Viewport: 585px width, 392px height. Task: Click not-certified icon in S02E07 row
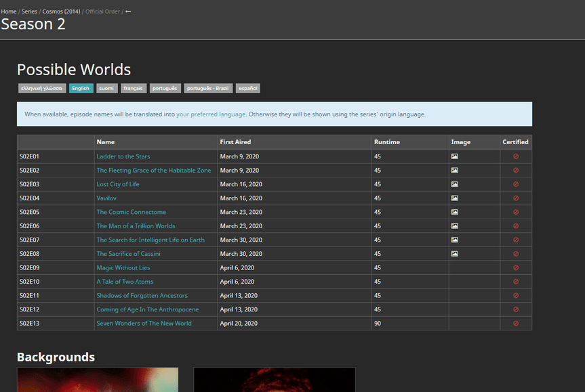click(516, 240)
